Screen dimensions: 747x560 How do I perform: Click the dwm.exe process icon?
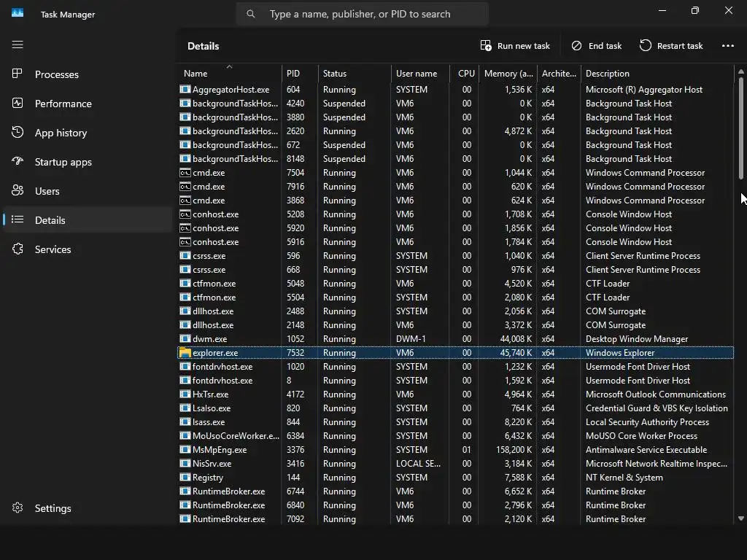[185, 339]
